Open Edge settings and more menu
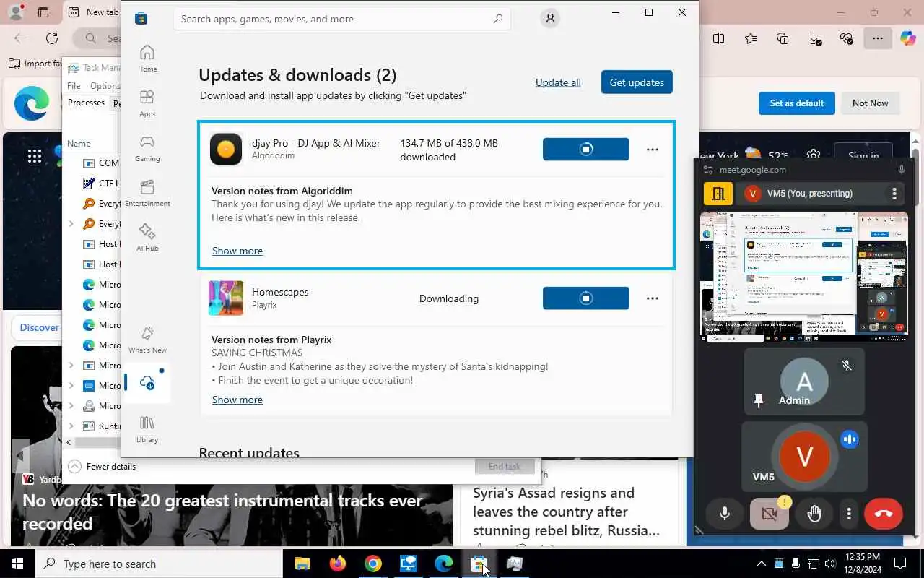924x578 pixels. coord(878,38)
